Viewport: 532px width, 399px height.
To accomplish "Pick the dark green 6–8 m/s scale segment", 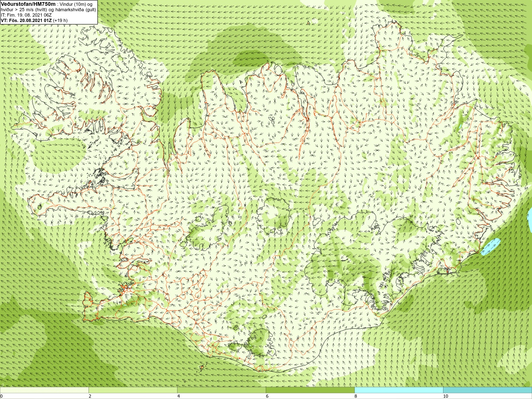I will pos(310,390).
